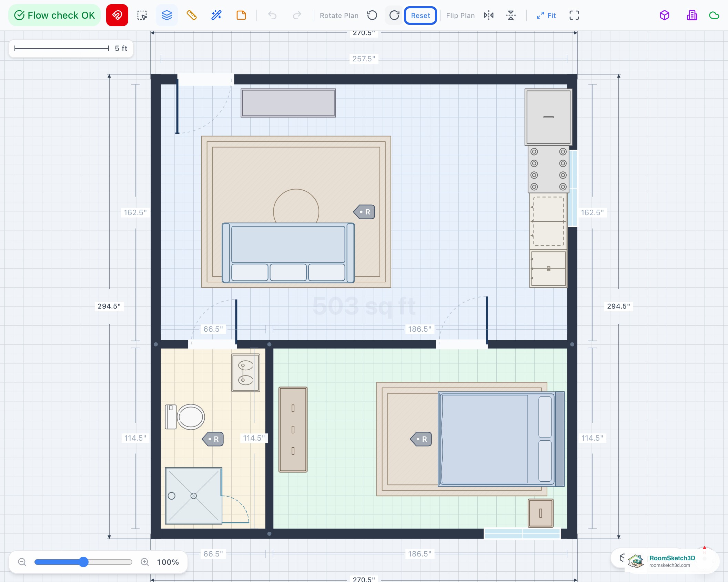Activate the magic wand auto tool
The image size is (728, 582).
click(216, 15)
